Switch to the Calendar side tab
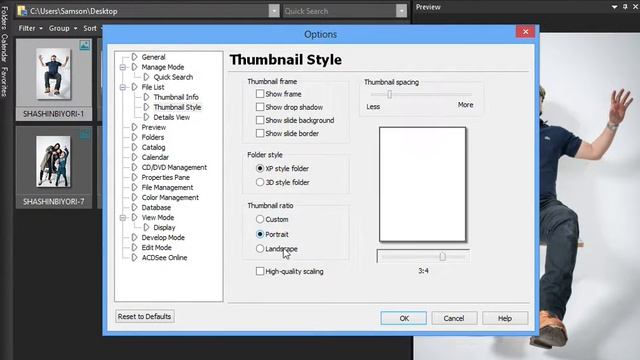 (x=4, y=48)
